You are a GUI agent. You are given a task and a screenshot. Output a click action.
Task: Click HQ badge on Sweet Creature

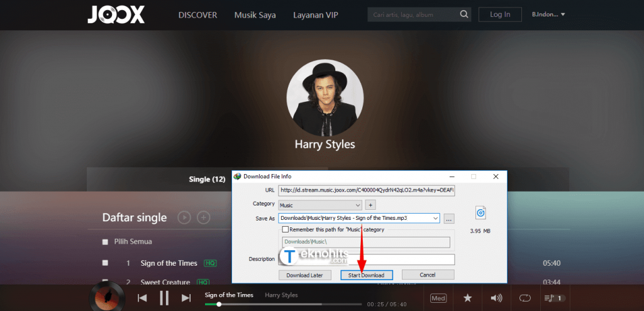tap(203, 282)
